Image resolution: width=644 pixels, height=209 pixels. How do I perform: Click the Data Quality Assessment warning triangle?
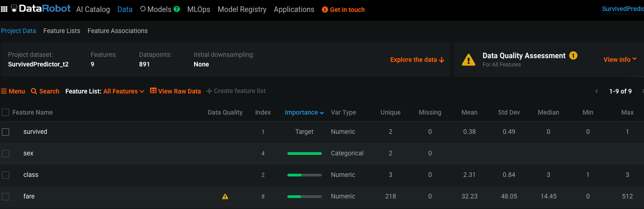468,60
